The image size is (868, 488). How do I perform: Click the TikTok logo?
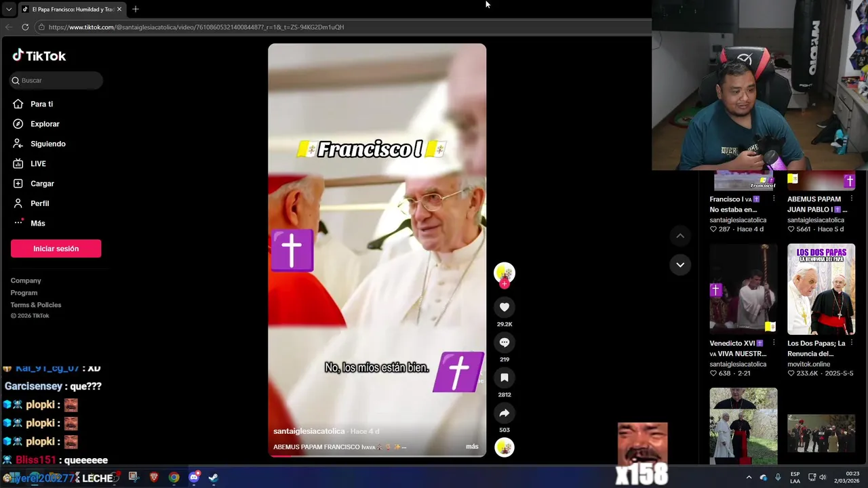(x=39, y=56)
